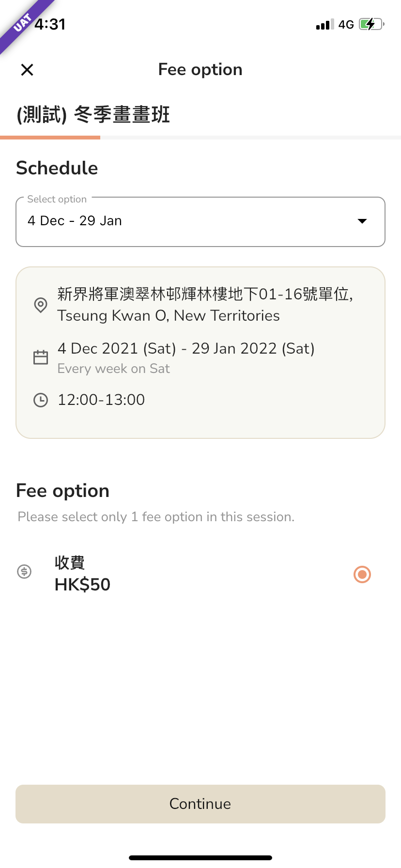Tap the 收費 HK$50 fee row
The width and height of the screenshot is (401, 868).
200,574
